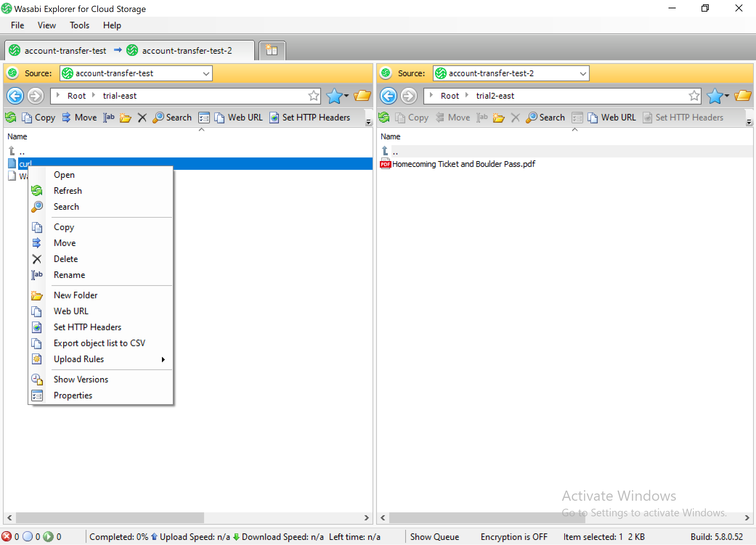Choose Delete from the context menu
This screenshot has width=756, height=545.
100,259
